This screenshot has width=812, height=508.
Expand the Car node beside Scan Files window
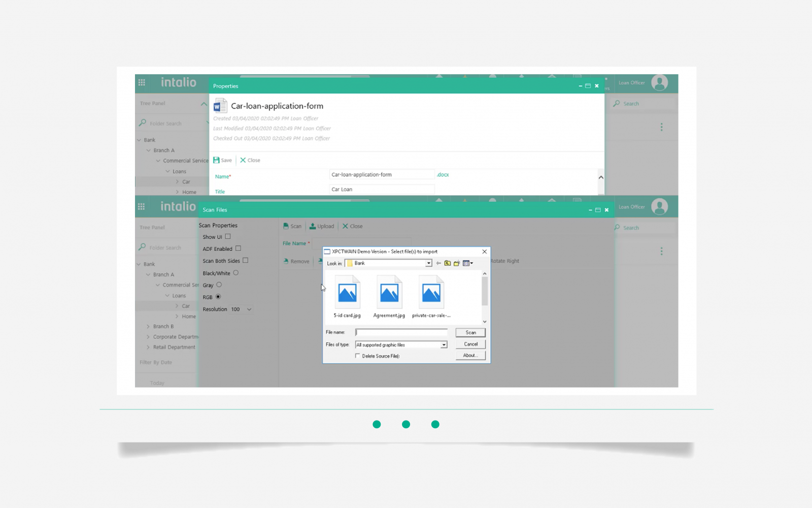pos(177,306)
